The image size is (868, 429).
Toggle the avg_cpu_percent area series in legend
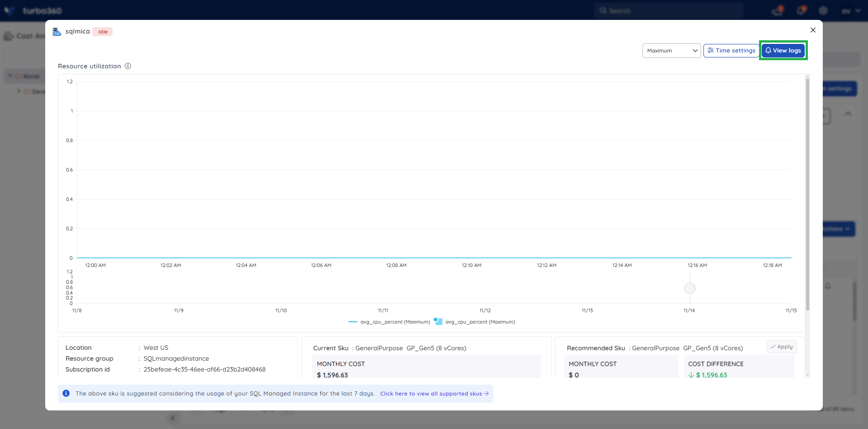point(475,322)
